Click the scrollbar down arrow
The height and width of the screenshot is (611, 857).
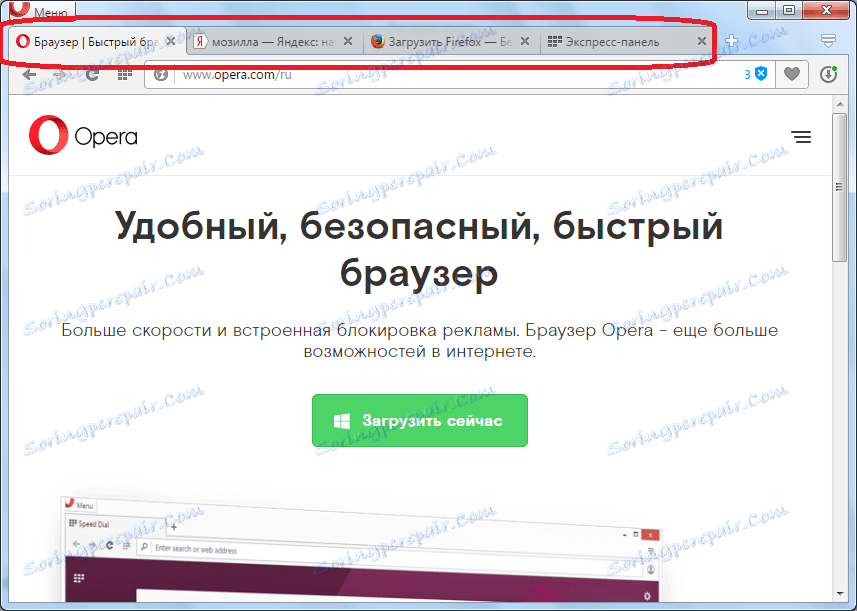coord(840,594)
